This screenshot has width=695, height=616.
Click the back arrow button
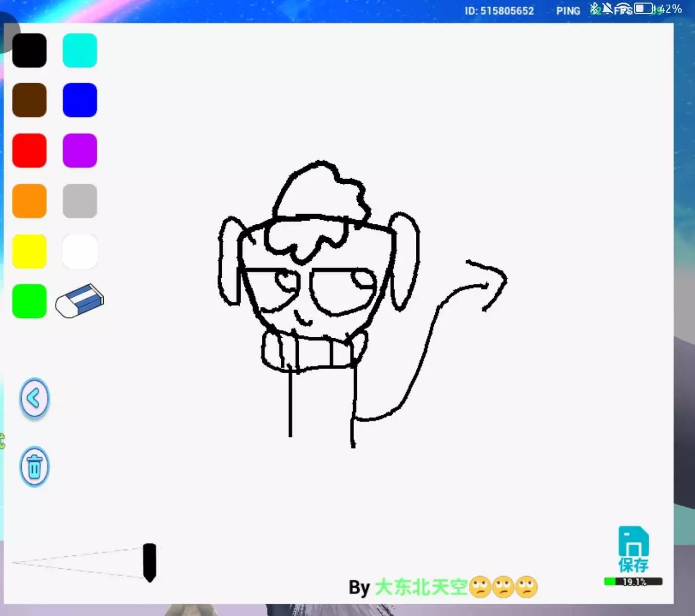point(34,398)
